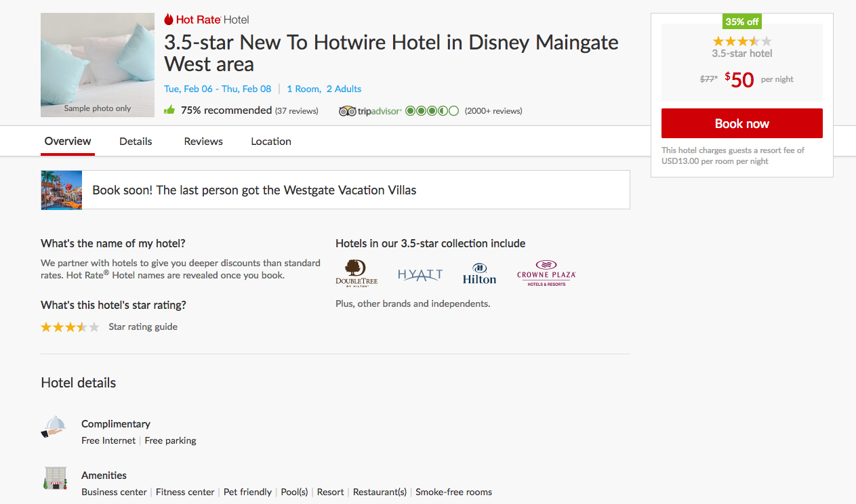Screen dimensions: 856x504
Task: Click the Hilton brand logo
Action: [x=479, y=274]
